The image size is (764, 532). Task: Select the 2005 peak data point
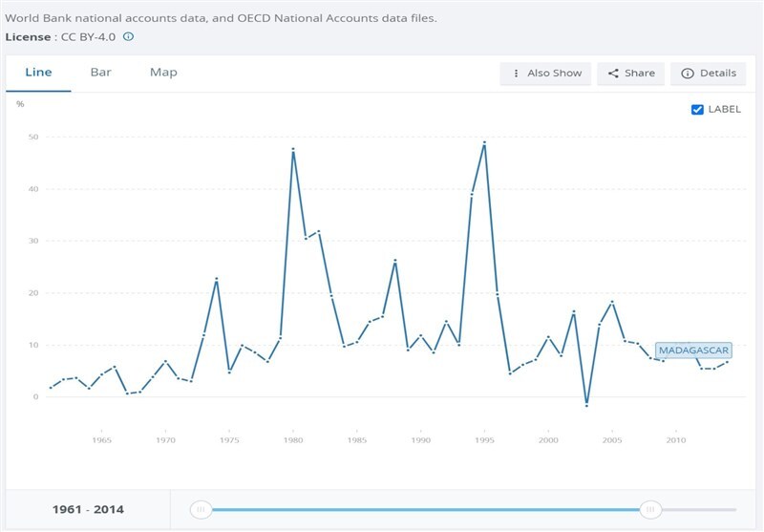click(612, 302)
